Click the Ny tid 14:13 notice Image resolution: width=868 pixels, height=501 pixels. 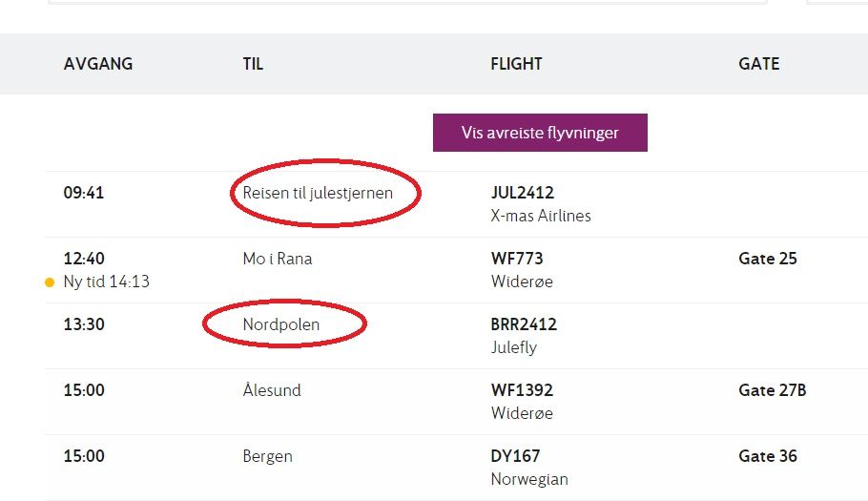107,282
